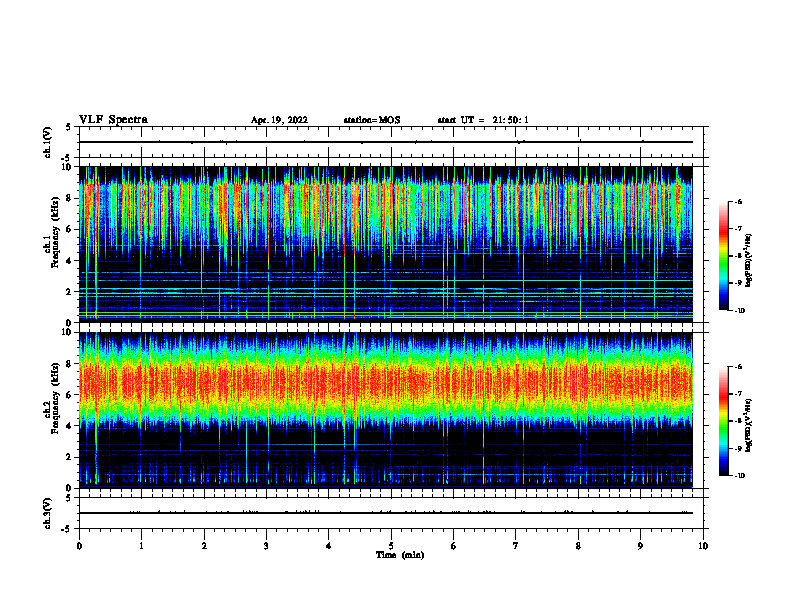
Task: Click the "station=MOS" header label
Action: tap(372, 120)
